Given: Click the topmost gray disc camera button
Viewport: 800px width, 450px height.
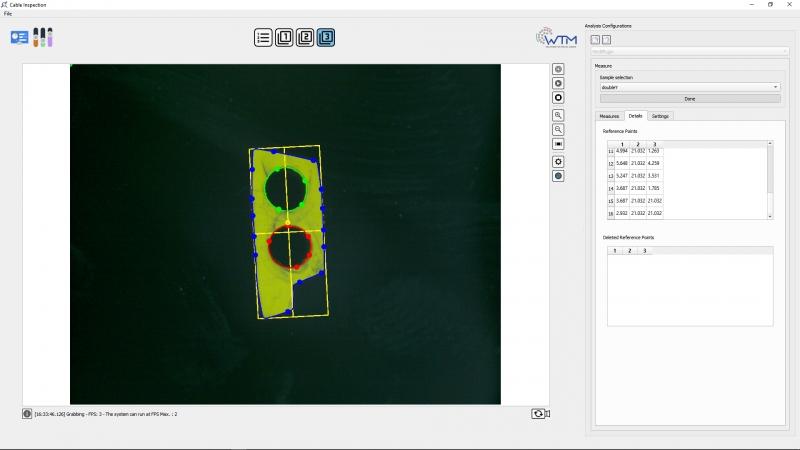Looking at the screenshot, I should [558, 69].
